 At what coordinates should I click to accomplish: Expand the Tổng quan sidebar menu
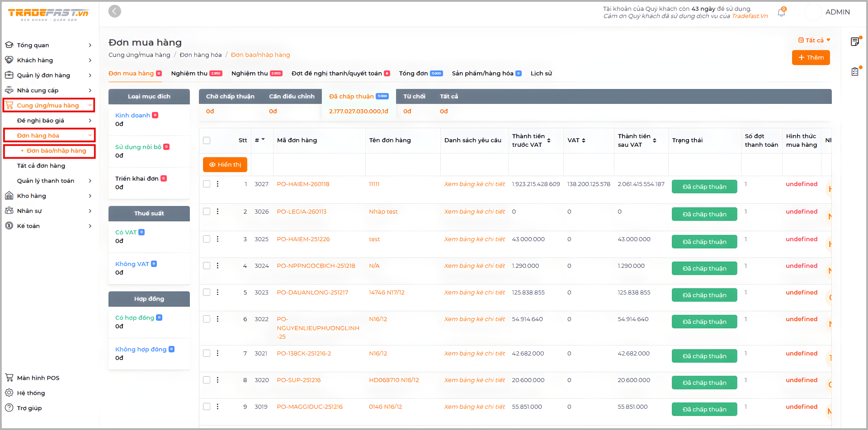[x=48, y=45]
